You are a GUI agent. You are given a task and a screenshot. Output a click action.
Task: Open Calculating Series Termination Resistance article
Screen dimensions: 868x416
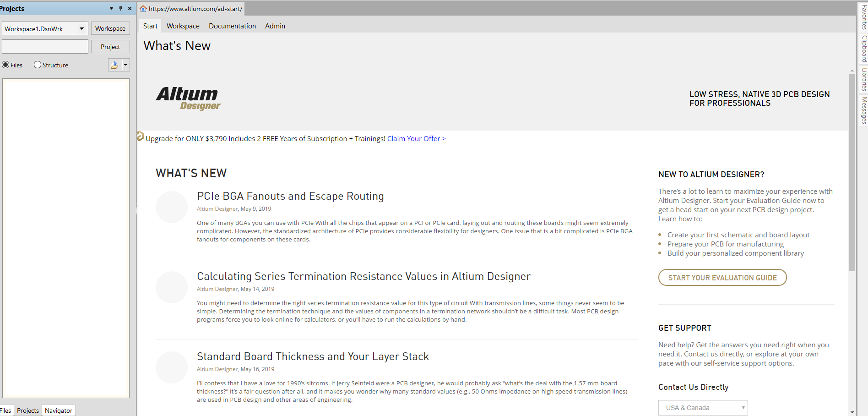click(363, 276)
